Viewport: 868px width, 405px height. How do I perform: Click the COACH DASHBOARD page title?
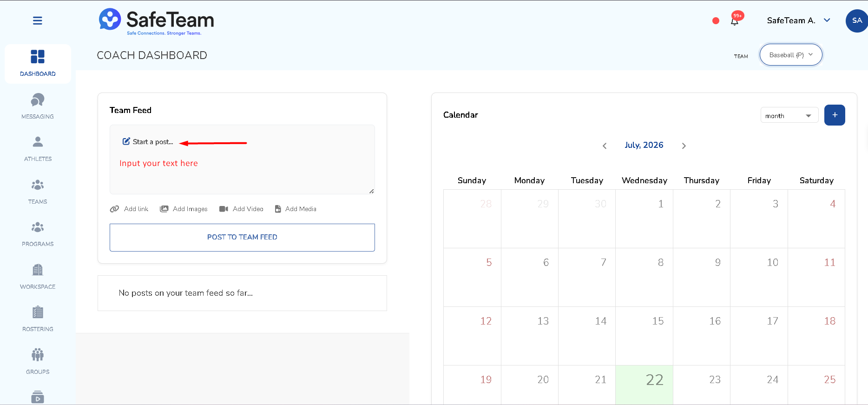152,55
